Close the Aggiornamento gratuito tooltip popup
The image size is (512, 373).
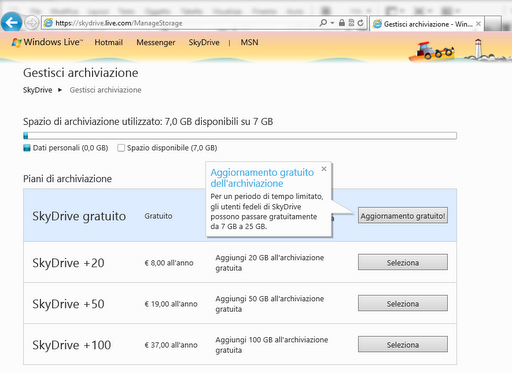point(324,169)
